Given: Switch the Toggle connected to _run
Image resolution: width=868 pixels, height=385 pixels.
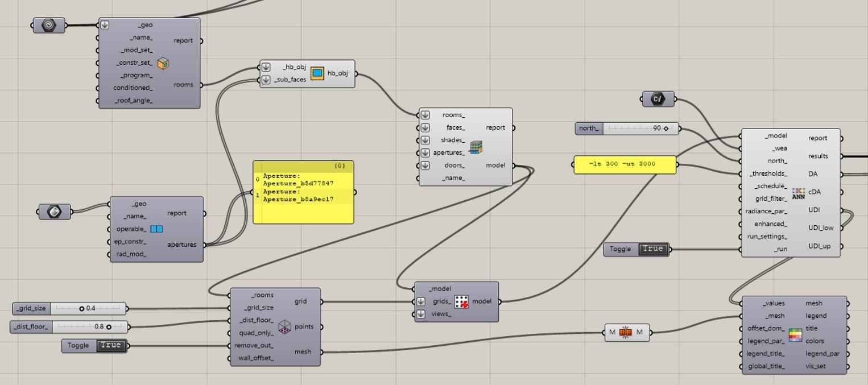Looking at the screenshot, I should (x=653, y=249).
